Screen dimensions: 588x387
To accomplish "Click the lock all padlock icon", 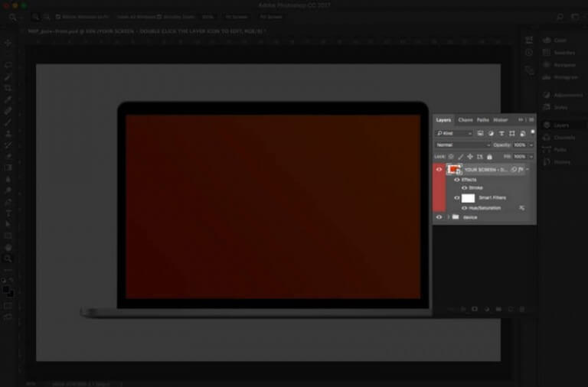I will 489,157.
